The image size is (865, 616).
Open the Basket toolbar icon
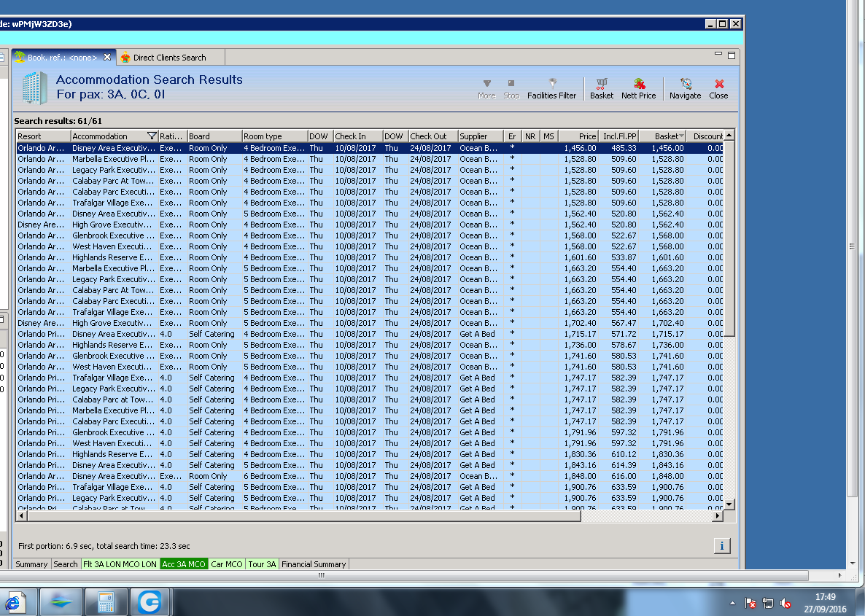pyautogui.click(x=601, y=88)
